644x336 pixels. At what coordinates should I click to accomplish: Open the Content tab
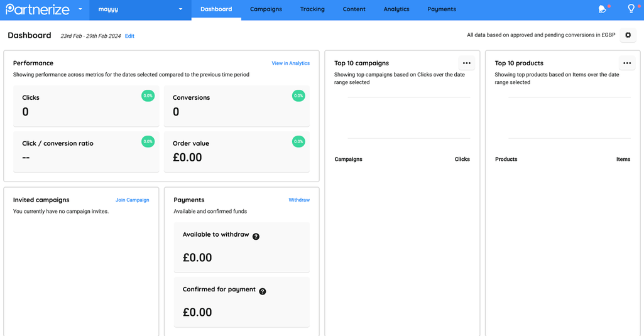[x=354, y=9]
